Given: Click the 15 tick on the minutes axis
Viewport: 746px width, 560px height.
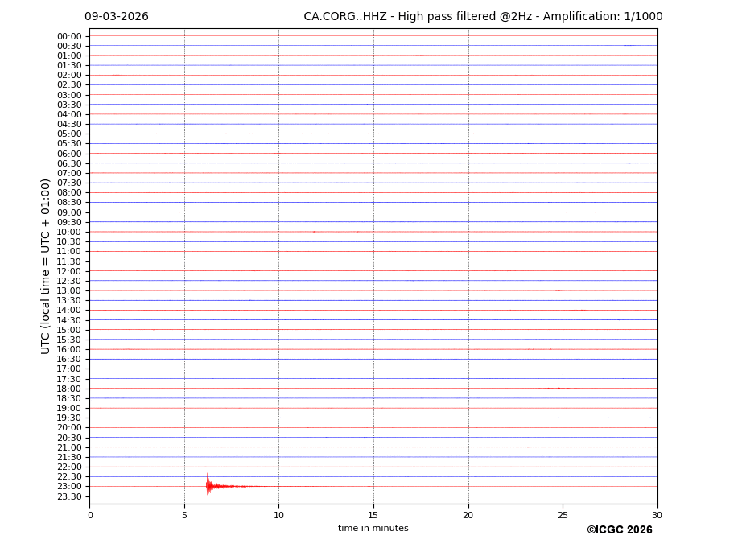Looking at the screenshot, I should click(x=373, y=515).
